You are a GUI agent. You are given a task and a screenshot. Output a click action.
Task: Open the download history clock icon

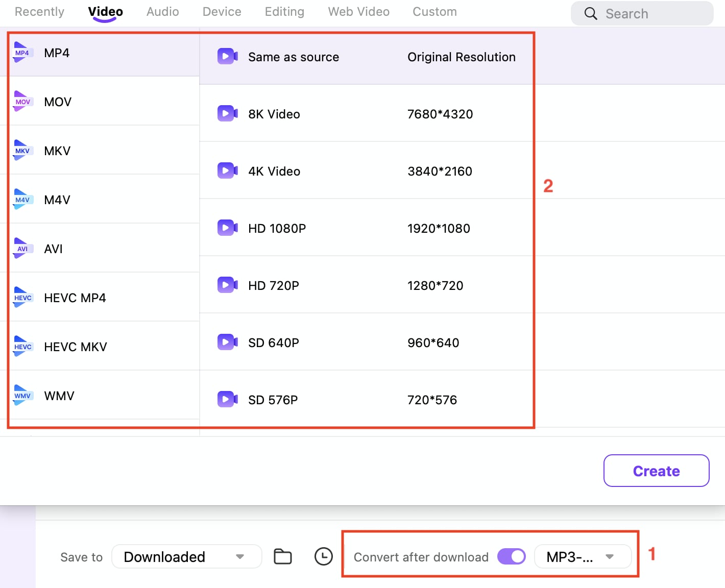pos(323,556)
